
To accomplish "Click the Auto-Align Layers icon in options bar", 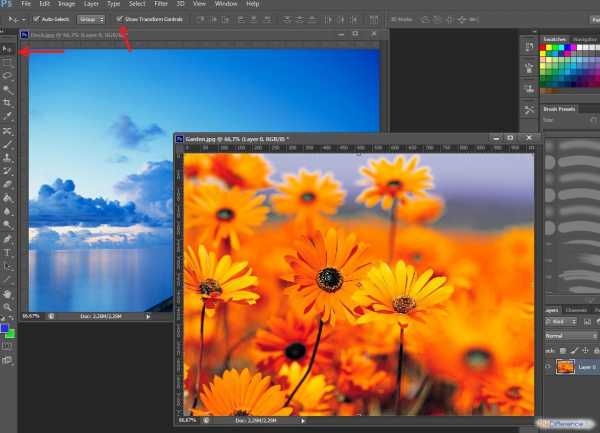I will [374, 20].
